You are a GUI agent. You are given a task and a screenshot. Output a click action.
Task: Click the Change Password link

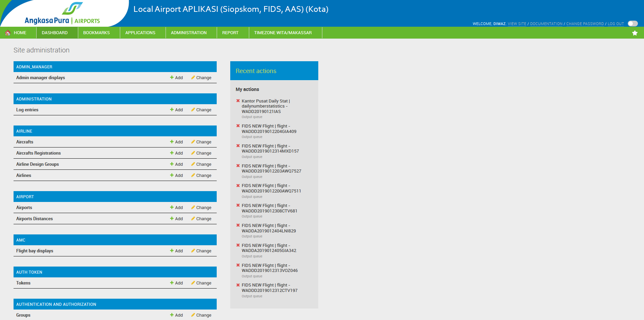[585, 24]
